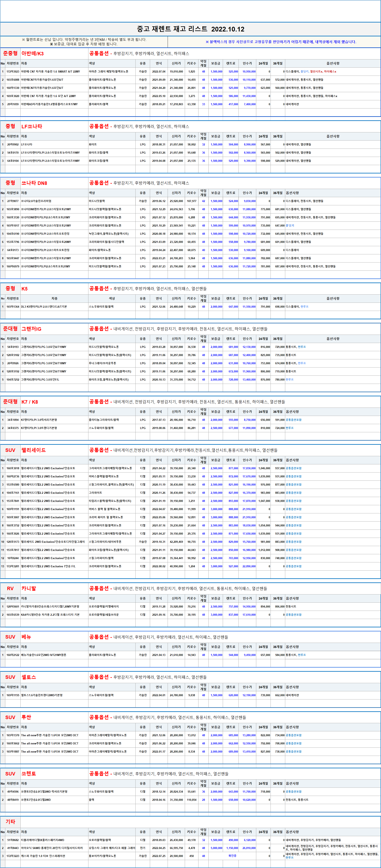Screen dimensions: 381x868
Task: Select the '준중형' category label
Action: coord(10,54)
